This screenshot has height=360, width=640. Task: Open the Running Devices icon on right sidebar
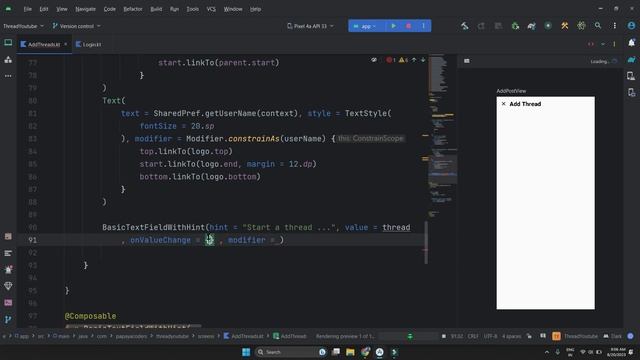pos(631,93)
